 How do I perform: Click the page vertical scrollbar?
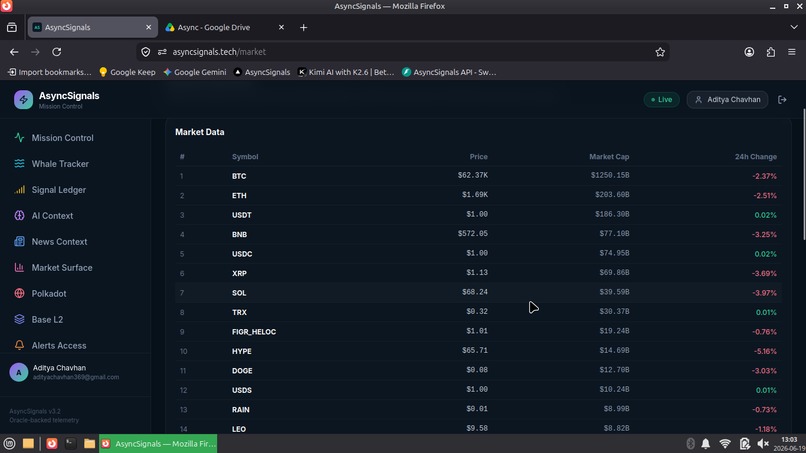tap(803, 174)
